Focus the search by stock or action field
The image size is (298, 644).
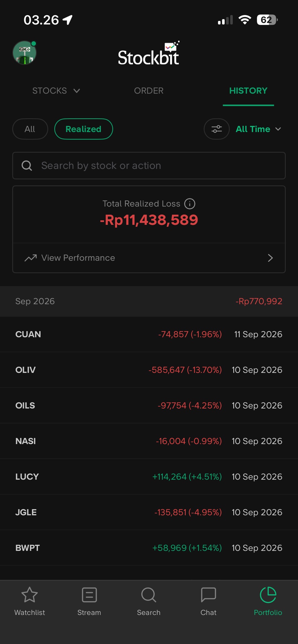[149, 166]
